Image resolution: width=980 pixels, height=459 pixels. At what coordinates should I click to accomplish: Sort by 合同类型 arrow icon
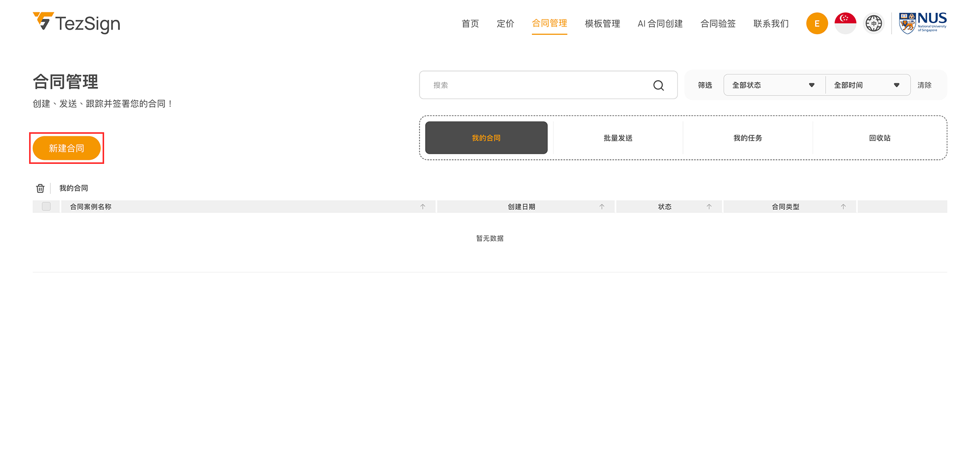(843, 207)
